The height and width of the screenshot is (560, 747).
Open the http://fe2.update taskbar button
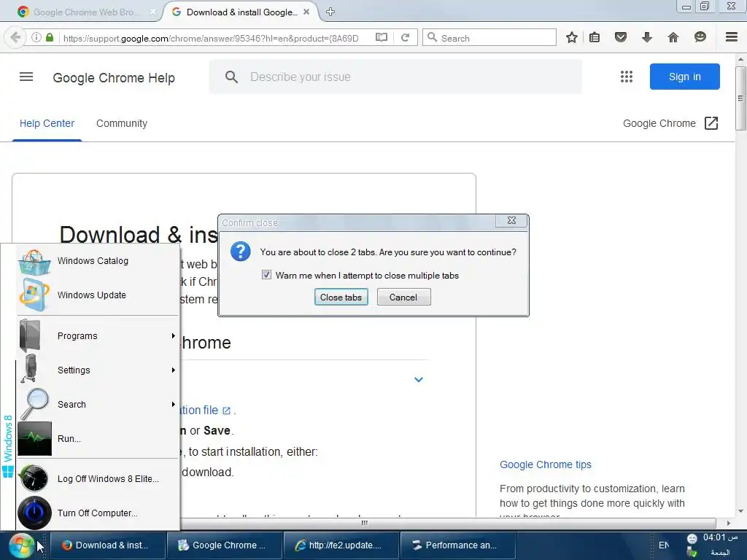(341, 545)
